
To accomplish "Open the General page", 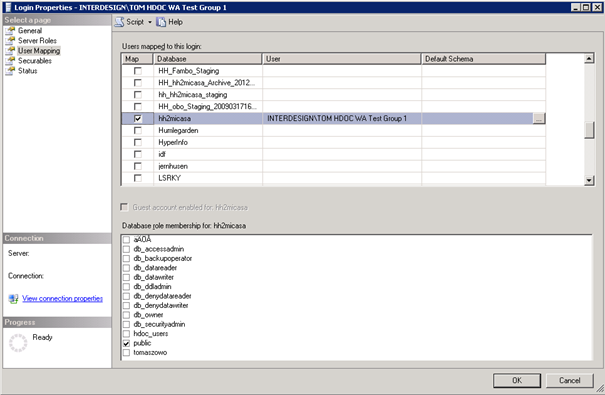I will 30,30.
